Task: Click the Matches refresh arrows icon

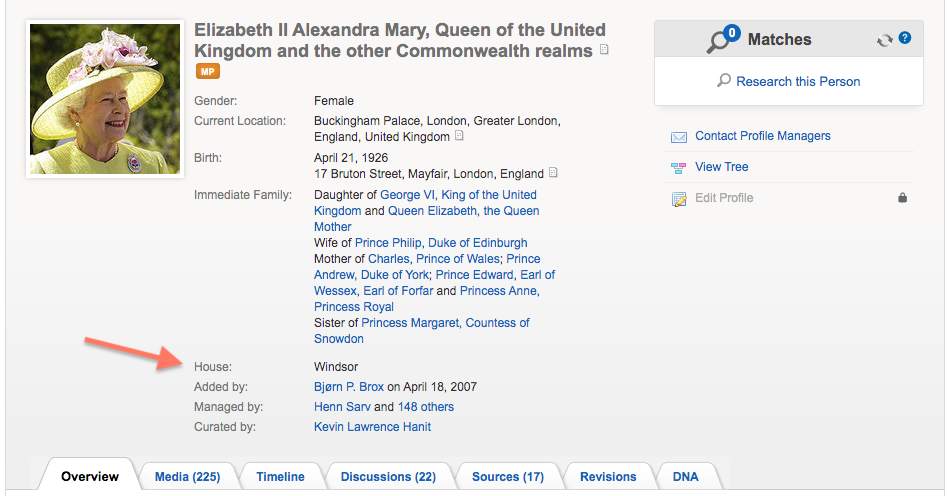Action: coord(884,40)
